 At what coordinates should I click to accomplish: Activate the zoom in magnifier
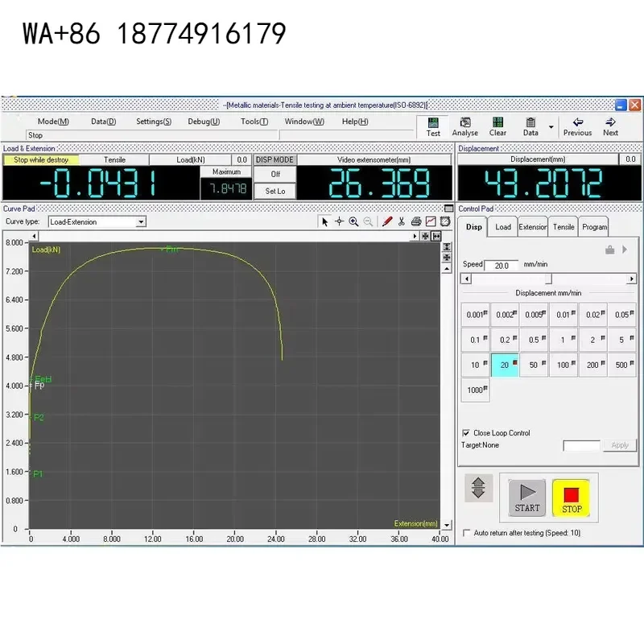[353, 222]
